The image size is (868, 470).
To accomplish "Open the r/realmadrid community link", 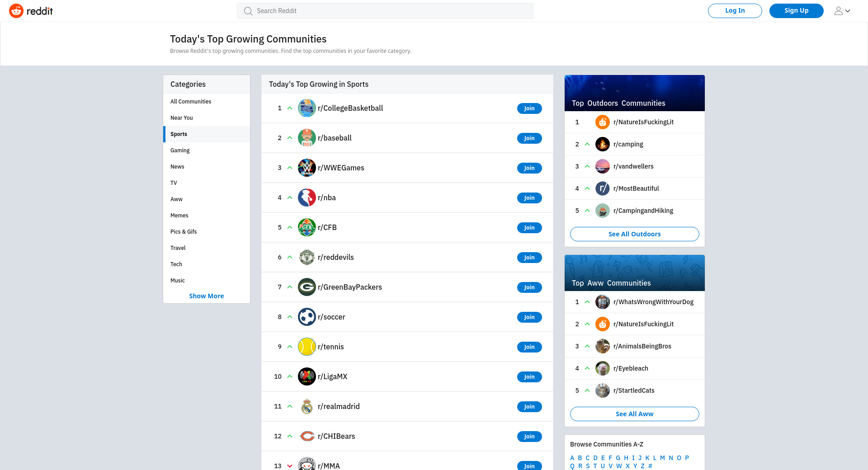I will pos(339,406).
